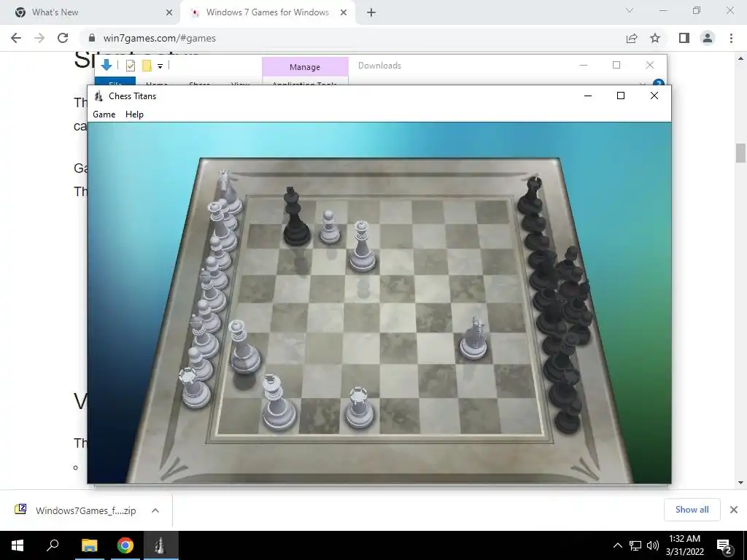Maximize the Chess Titans window
Viewport: 747px width, 560px height.
[621, 96]
